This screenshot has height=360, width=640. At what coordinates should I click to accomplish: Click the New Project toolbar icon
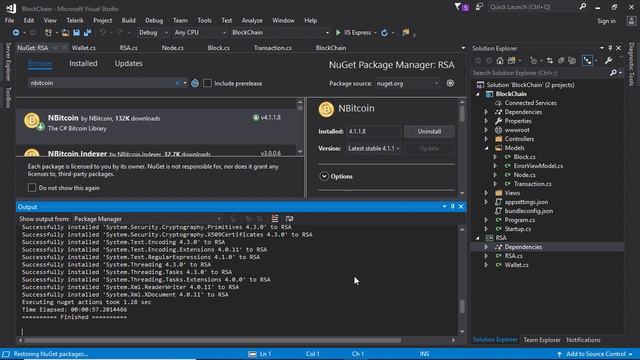48,33
